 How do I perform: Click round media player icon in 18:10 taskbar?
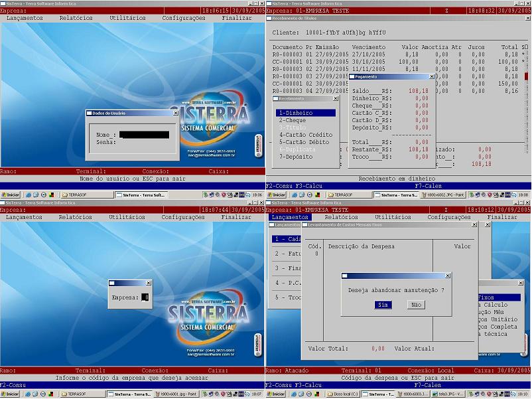click(x=309, y=394)
